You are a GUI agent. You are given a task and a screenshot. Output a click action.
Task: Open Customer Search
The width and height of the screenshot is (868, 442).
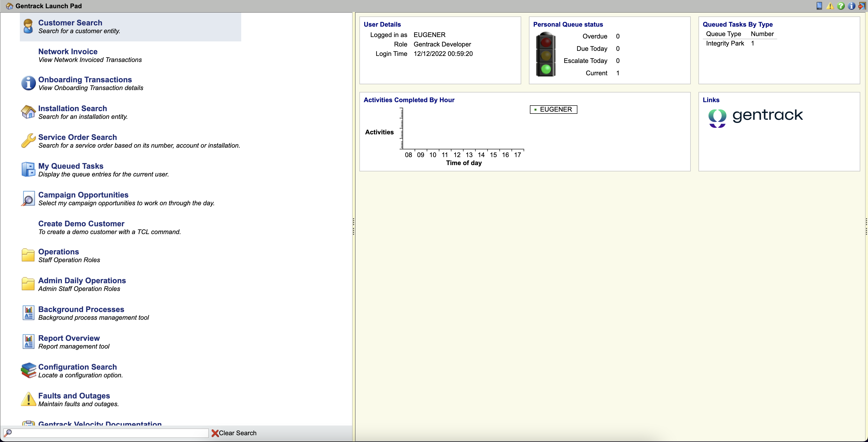click(70, 23)
